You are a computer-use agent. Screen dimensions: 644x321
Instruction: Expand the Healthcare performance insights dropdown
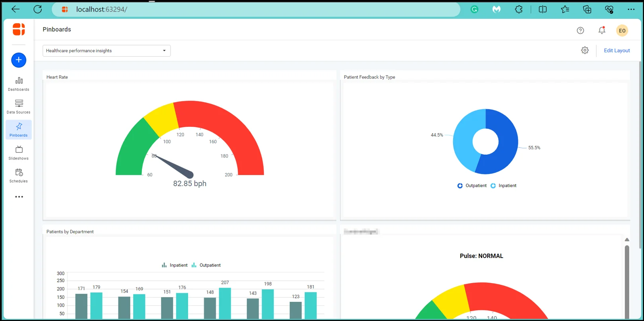(106, 51)
